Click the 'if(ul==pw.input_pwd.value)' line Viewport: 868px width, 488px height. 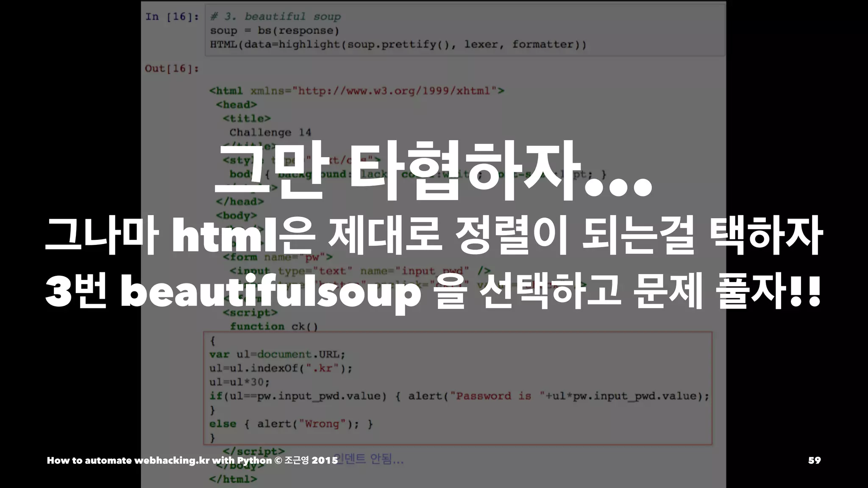point(459,396)
